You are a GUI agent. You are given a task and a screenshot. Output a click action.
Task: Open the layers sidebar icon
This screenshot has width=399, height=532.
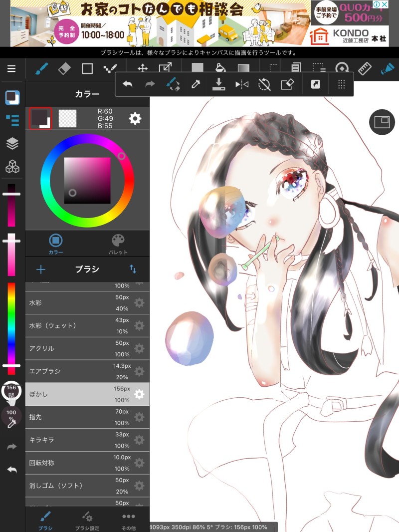[x=12, y=144]
